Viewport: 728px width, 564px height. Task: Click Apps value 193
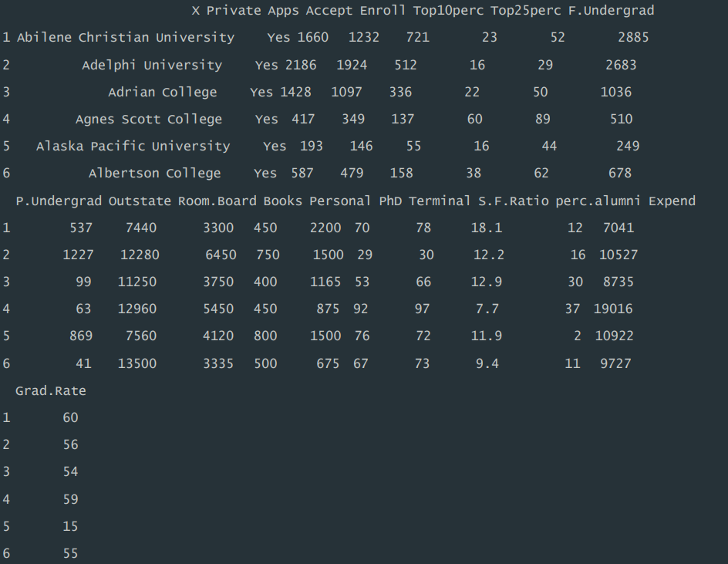[311, 147]
